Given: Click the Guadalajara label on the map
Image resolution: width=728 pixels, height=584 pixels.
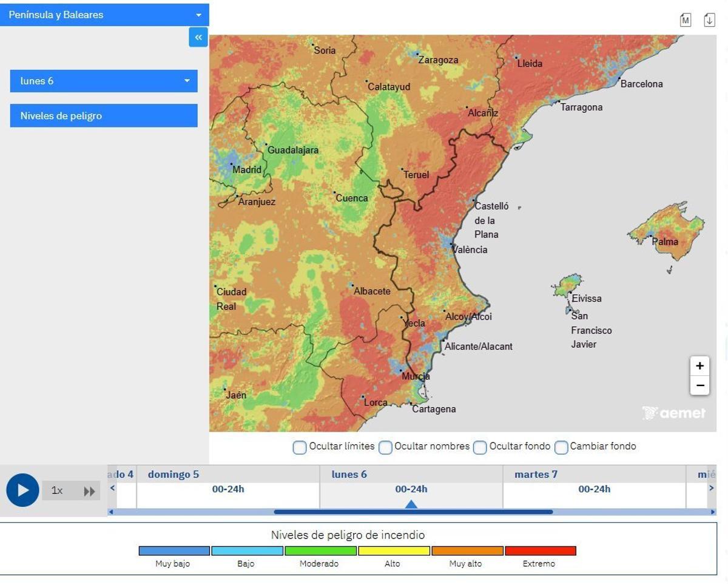Looking at the screenshot, I should 293,150.
